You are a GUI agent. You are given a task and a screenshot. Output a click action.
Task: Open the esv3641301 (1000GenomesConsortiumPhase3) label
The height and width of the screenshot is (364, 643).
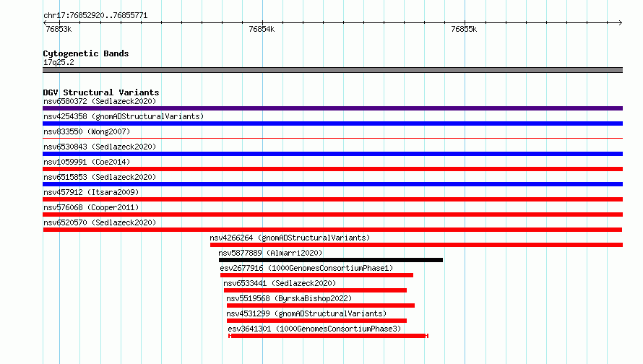314,329
